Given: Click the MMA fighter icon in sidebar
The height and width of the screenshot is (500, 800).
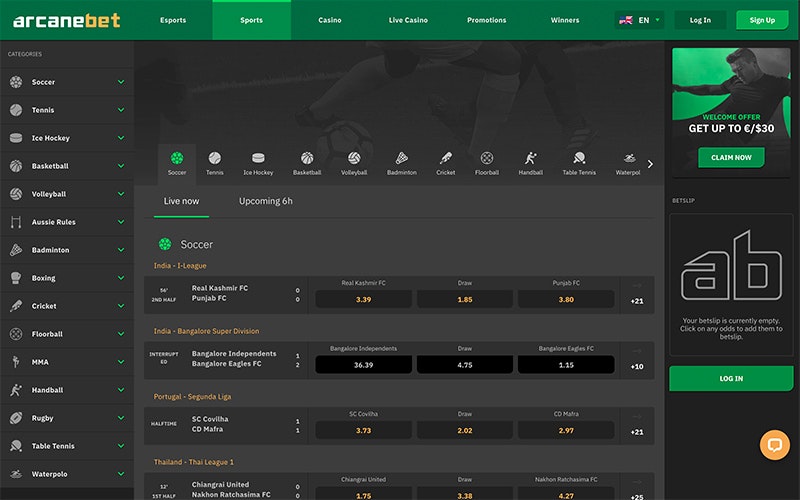Looking at the screenshot, I should tap(16, 362).
